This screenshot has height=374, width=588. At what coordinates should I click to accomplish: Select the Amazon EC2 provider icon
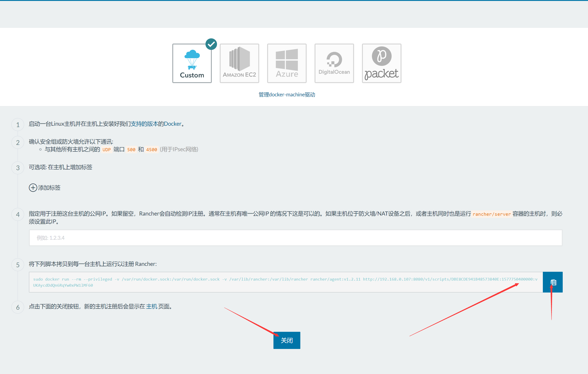coord(240,62)
